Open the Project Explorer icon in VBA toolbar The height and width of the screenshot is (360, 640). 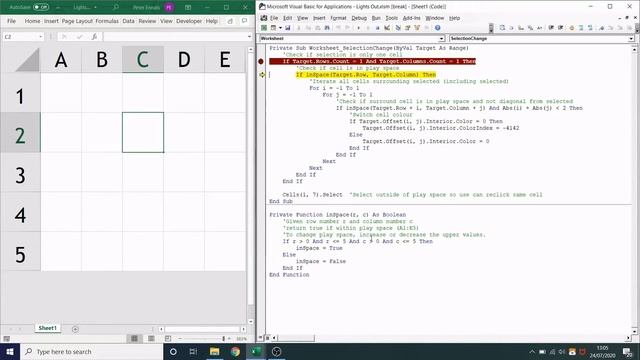[x=398, y=28]
